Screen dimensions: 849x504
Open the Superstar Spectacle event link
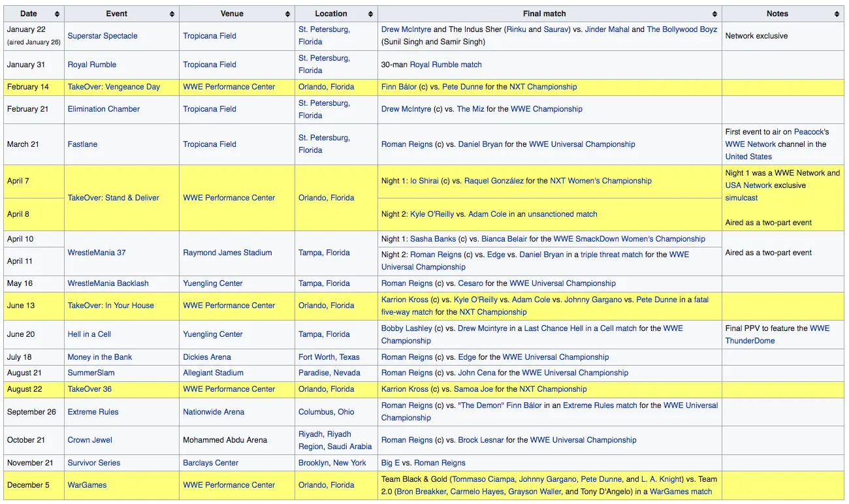coord(103,36)
